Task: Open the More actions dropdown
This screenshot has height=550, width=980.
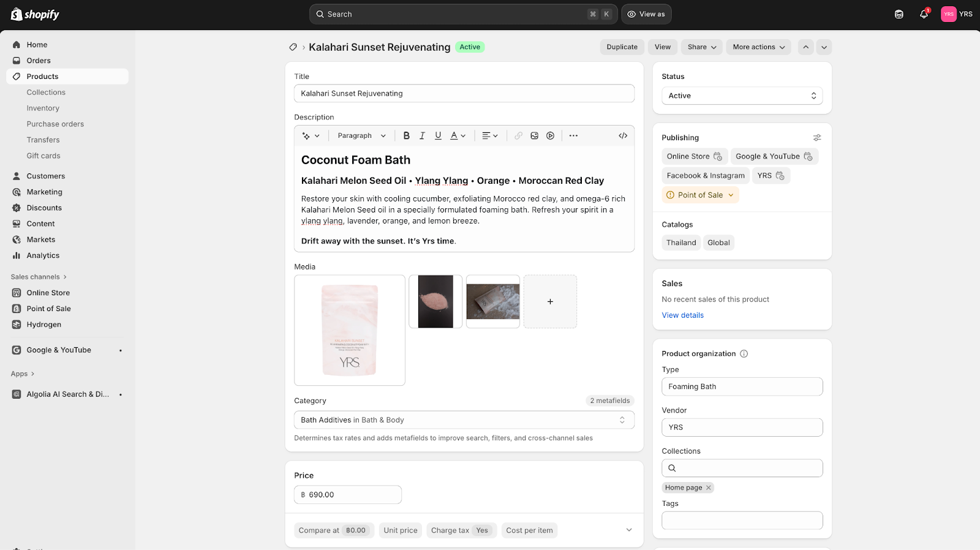Action: [758, 47]
